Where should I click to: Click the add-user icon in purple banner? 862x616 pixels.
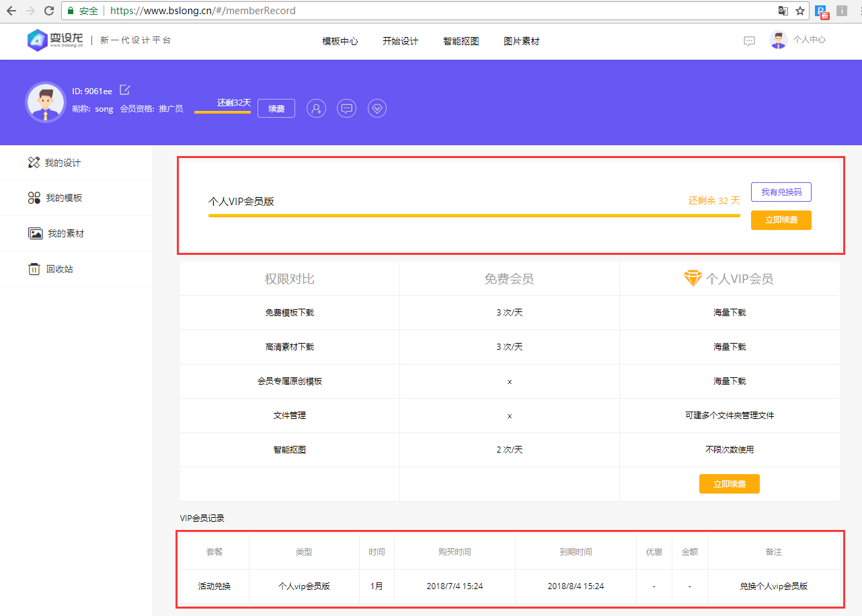click(316, 108)
